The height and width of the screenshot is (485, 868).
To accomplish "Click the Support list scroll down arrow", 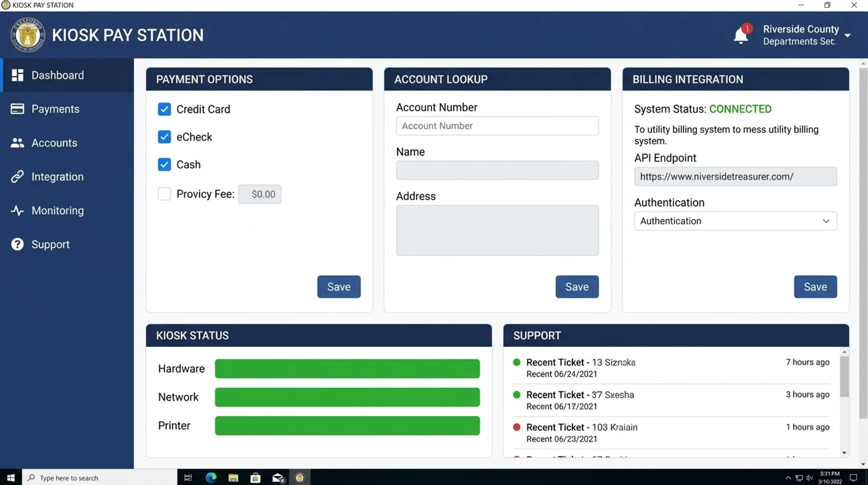I will (844, 453).
